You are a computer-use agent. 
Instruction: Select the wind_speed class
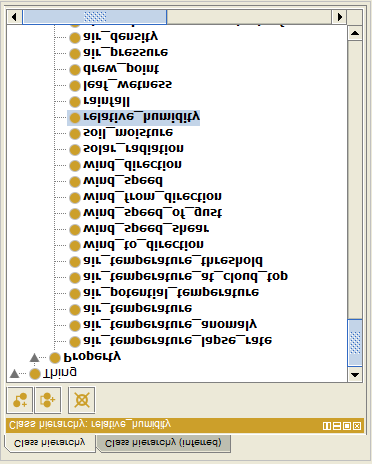point(116,181)
